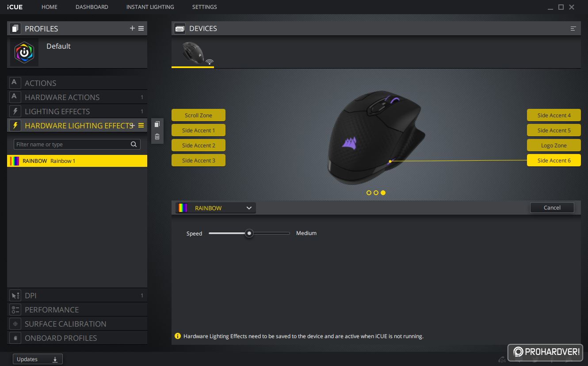This screenshot has width=588, height=366.
Task: Click the Cancel button
Action: [552, 208]
